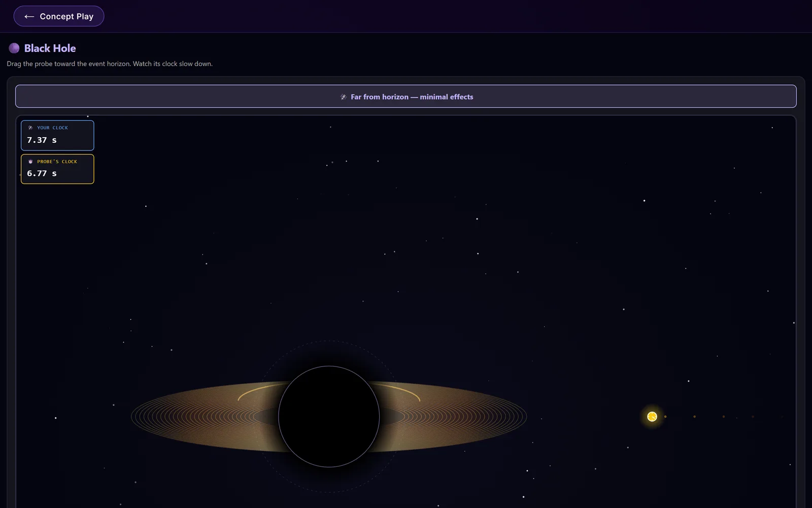Viewport: 812px width, 508px height.
Task: Click the 'Far from horizon — minimal effects' status text
Action: 412,97
